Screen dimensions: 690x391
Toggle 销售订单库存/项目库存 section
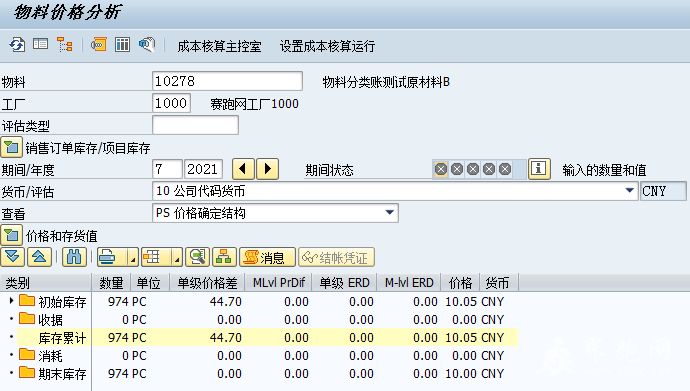pyautogui.click(x=11, y=147)
